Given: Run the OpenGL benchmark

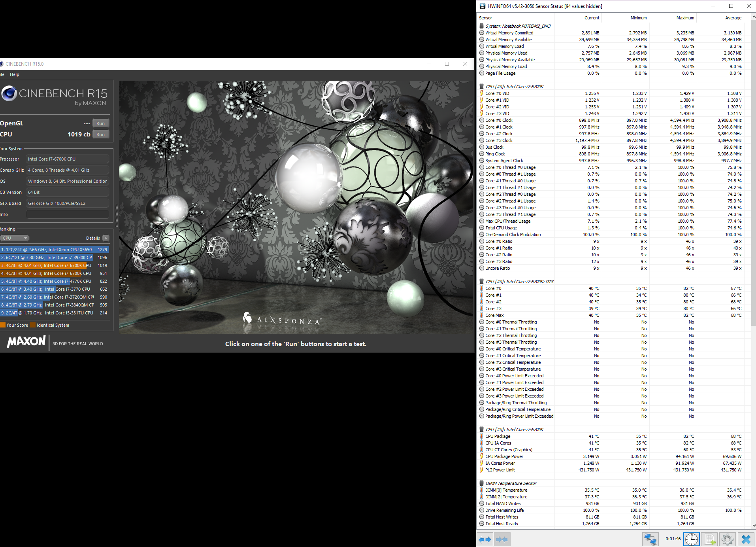Looking at the screenshot, I should (x=100, y=123).
